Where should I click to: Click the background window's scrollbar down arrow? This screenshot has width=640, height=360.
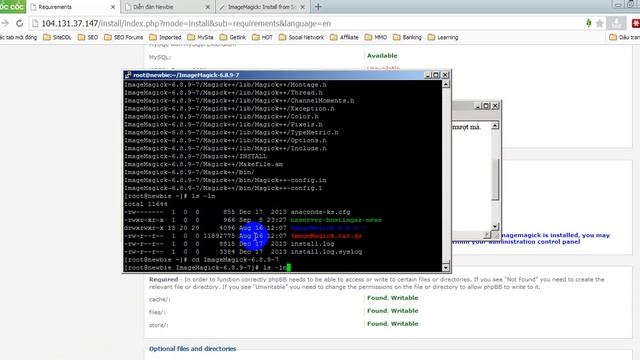495,226
